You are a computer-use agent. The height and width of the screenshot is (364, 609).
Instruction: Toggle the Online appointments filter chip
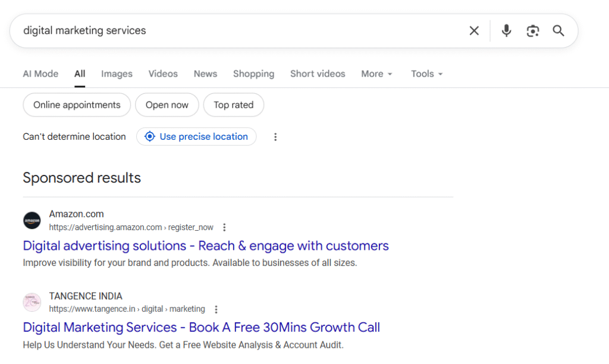pos(77,105)
